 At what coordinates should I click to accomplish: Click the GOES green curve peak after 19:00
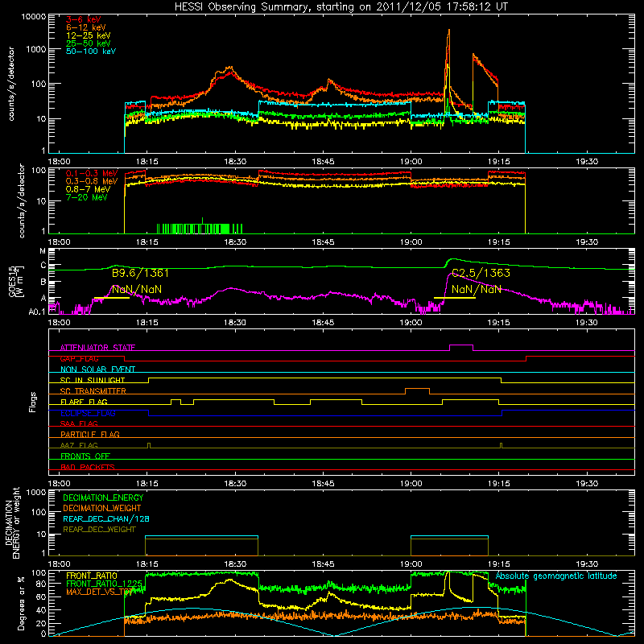[452, 259]
